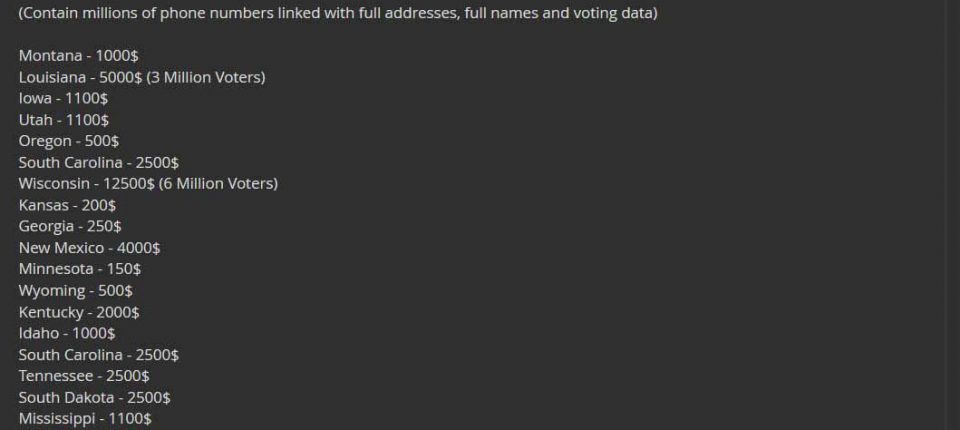This screenshot has height=430, width=960.
Task: Select the Kansas - 200$ entry
Action: click(x=67, y=205)
